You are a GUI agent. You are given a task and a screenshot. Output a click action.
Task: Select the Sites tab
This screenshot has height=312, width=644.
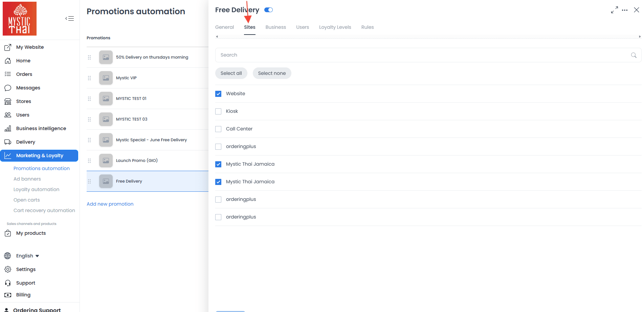250,27
